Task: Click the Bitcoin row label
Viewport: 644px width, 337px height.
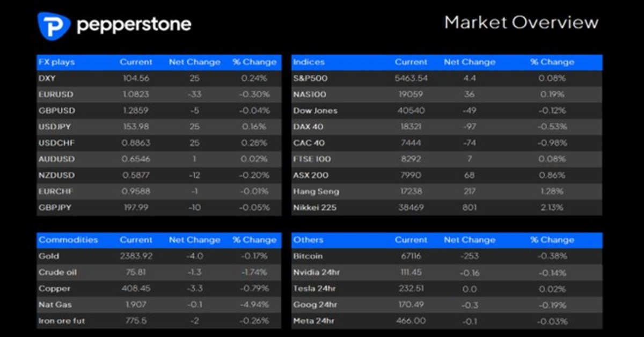Action: coord(308,257)
